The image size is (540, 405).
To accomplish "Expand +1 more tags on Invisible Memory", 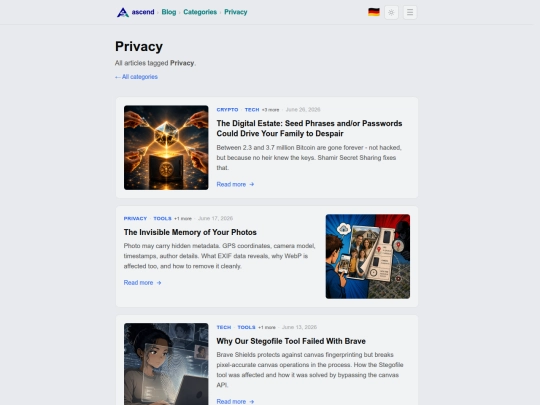I will [183, 219].
